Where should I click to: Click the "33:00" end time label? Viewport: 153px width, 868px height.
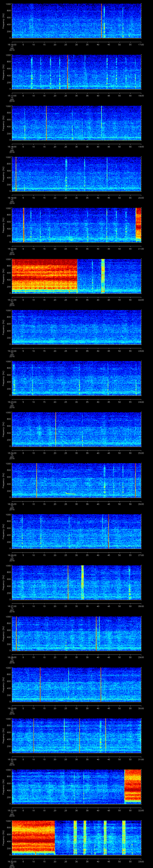pyautogui.click(x=141, y=861)
